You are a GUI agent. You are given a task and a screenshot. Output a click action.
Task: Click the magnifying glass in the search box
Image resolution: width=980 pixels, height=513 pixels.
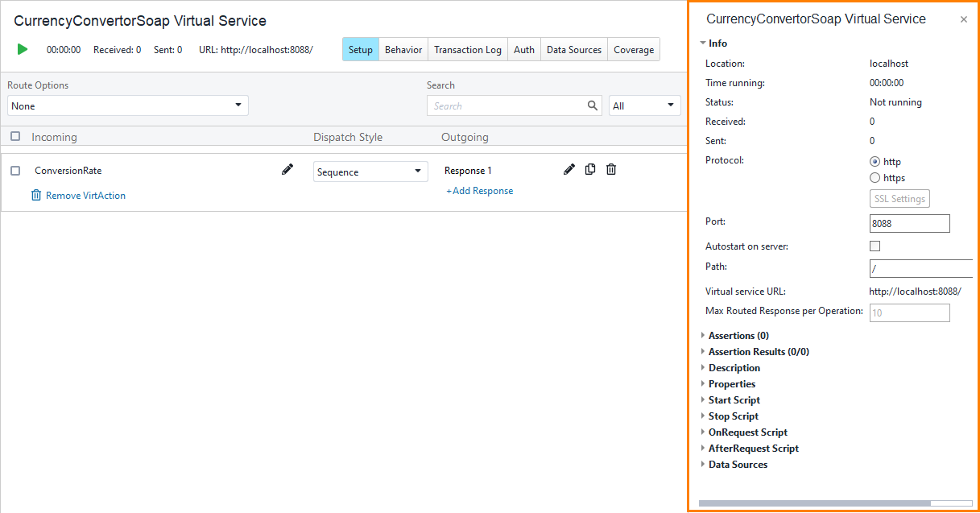click(x=593, y=105)
